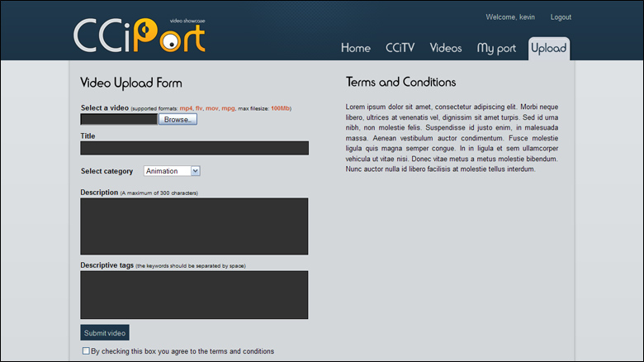Click the 'Welcome, kevin' text

[x=511, y=17]
